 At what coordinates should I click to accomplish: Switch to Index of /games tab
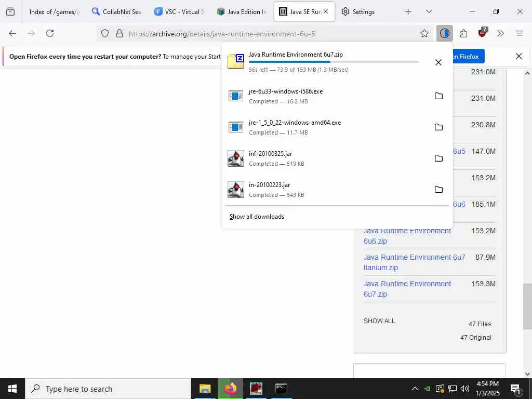click(54, 11)
